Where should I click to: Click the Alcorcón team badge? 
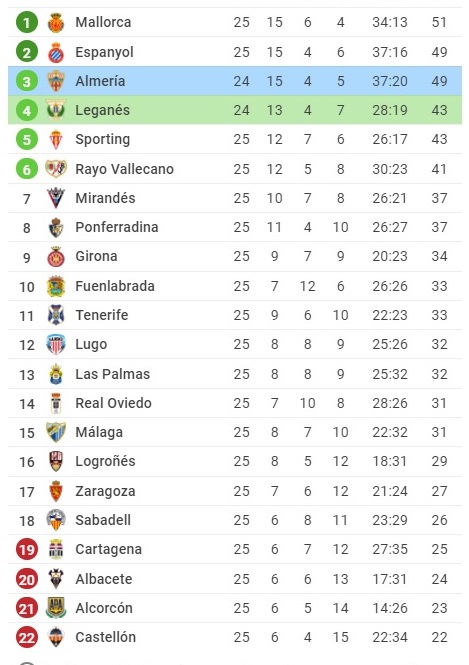coord(56,608)
